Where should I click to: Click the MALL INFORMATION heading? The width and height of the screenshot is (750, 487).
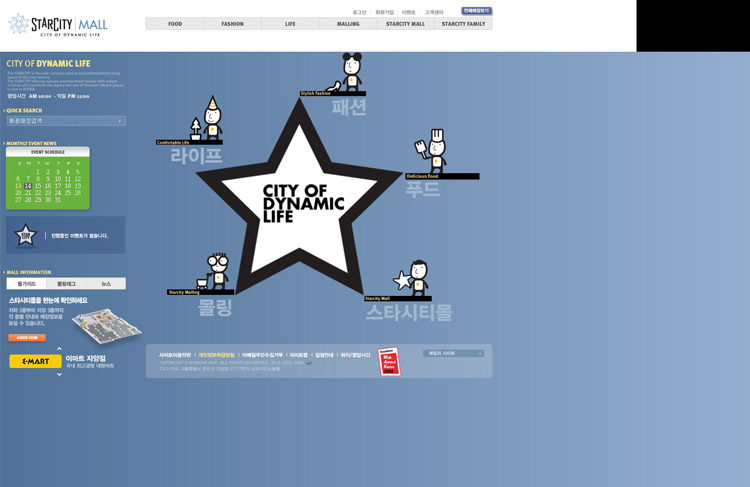point(29,272)
